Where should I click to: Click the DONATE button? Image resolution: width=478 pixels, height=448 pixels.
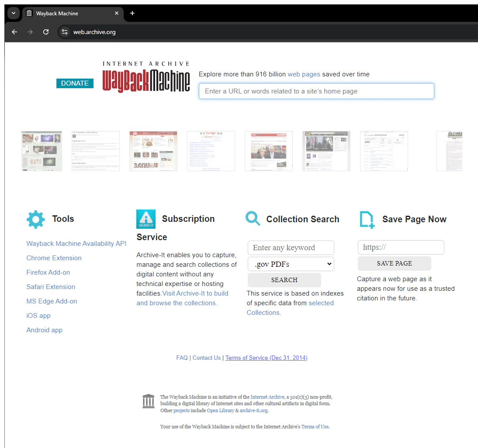tap(75, 83)
